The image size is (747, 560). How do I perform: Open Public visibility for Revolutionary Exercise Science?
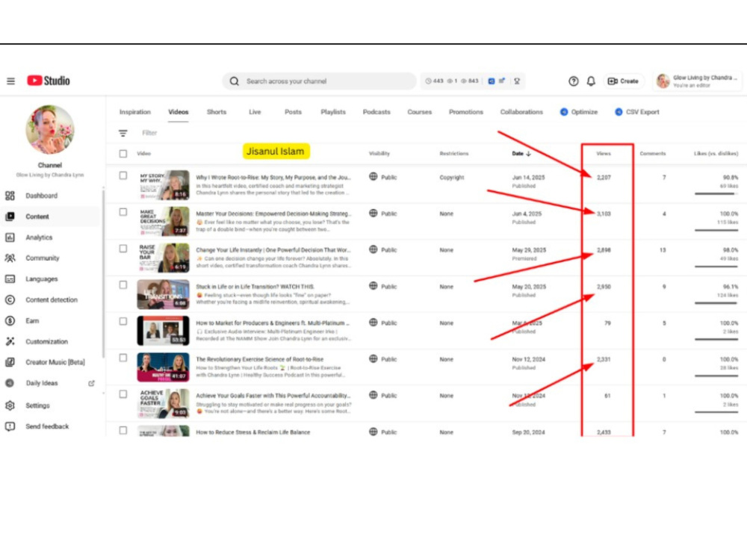click(x=383, y=359)
